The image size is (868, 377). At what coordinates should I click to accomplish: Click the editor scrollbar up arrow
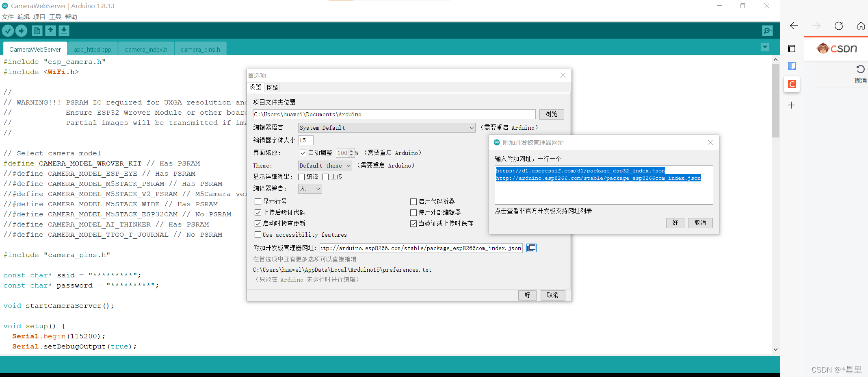point(775,60)
